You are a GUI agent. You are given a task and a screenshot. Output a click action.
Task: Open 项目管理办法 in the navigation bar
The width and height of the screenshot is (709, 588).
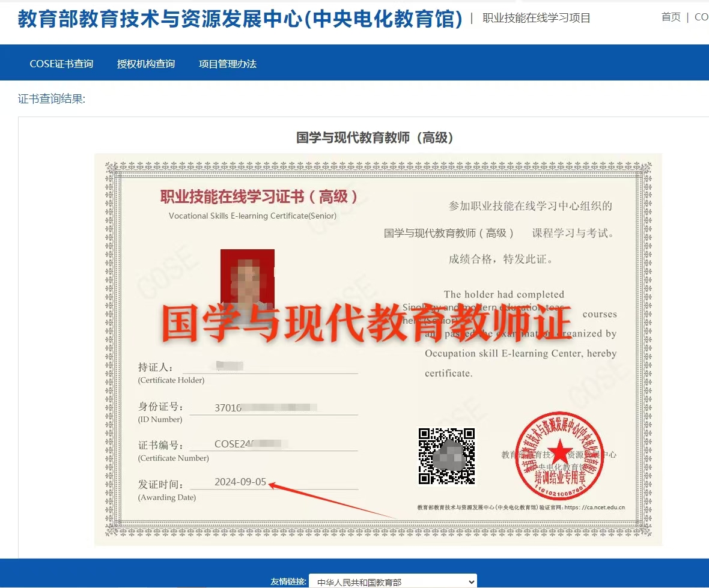click(x=228, y=64)
